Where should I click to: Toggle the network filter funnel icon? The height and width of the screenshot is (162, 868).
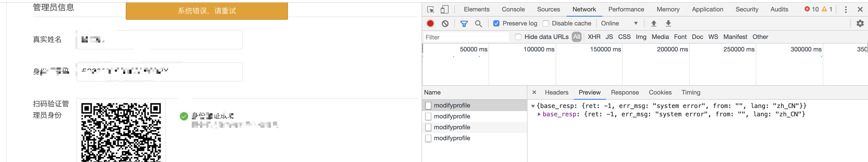point(464,24)
